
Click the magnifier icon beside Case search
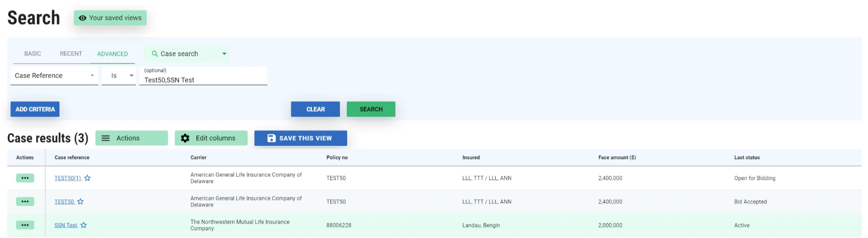(x=155, y=54)
